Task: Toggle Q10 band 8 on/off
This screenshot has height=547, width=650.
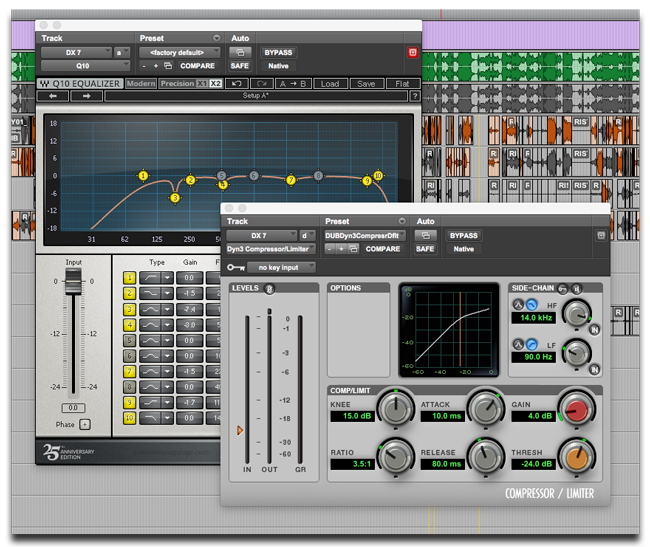Action: pos(129,387)
